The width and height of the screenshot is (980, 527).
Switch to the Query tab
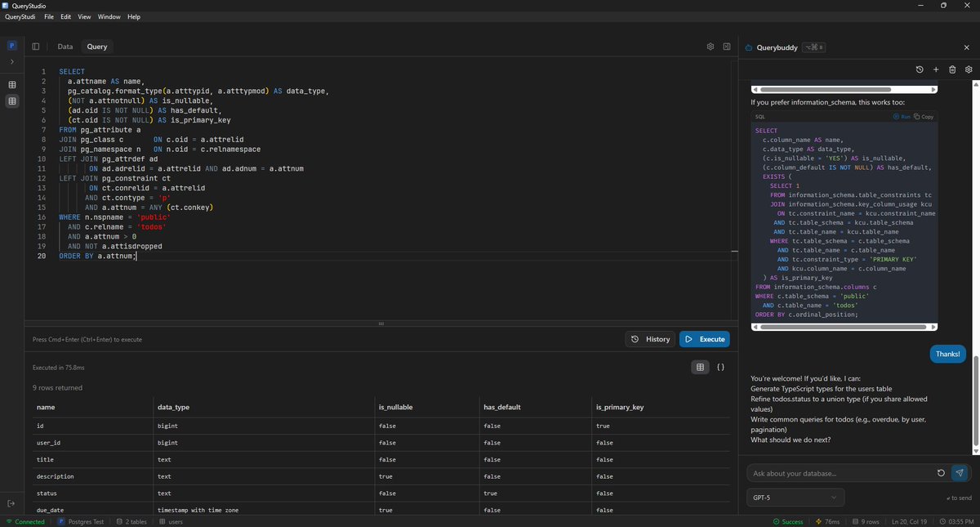pos(97,47)
